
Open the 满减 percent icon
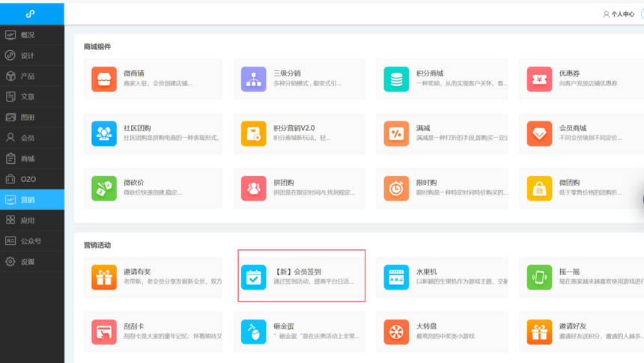[x=396, y=133]
